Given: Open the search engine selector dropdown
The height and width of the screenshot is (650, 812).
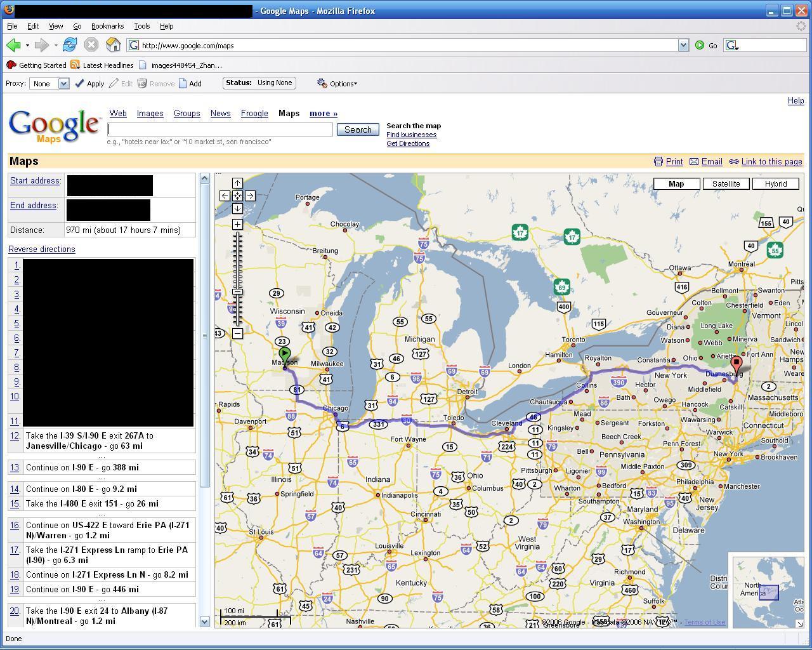Looking at the screenshot, I should 732,45.
